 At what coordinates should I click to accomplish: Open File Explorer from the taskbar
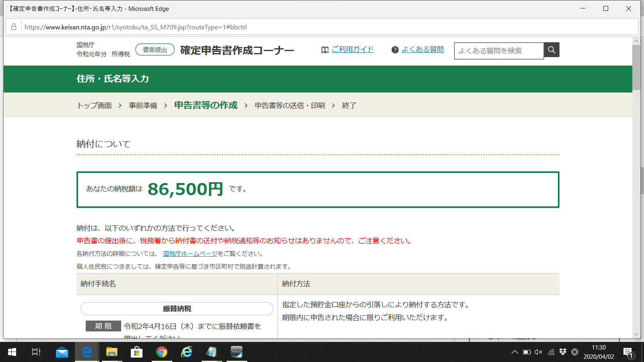point(111,352)
